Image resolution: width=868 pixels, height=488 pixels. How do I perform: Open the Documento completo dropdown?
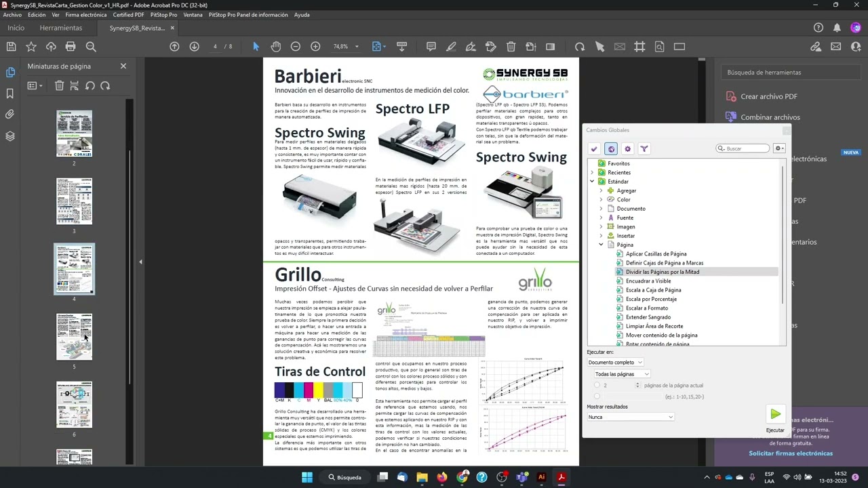(x=616, y=362)
